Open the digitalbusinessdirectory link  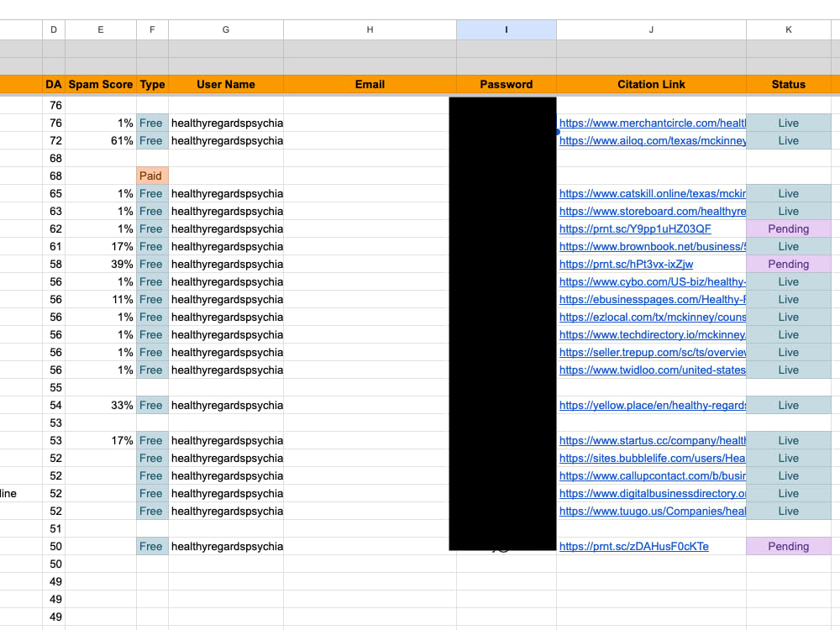pos(652,493)
